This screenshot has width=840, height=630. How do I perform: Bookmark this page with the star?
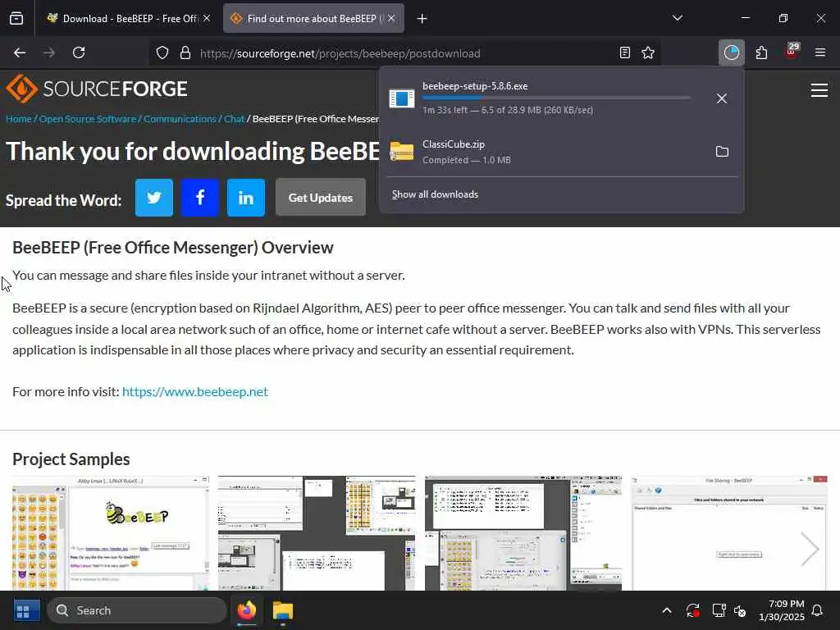pos(648,52)
